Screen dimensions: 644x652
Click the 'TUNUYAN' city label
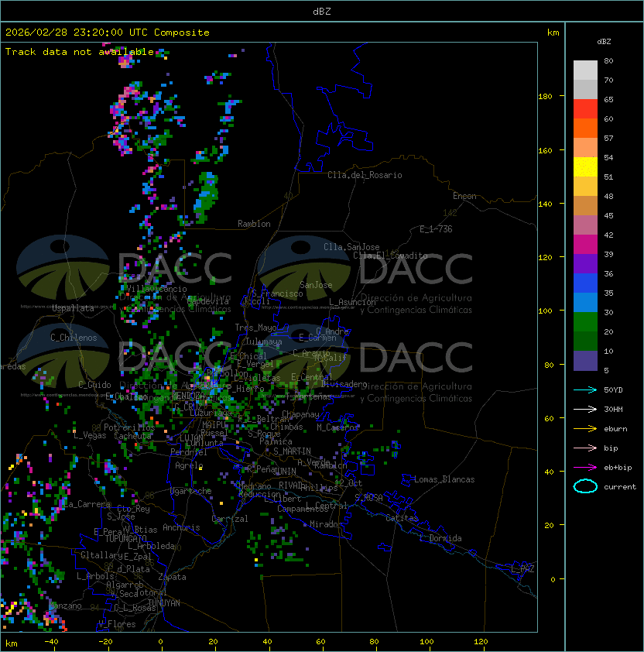[x=164, y=603]
